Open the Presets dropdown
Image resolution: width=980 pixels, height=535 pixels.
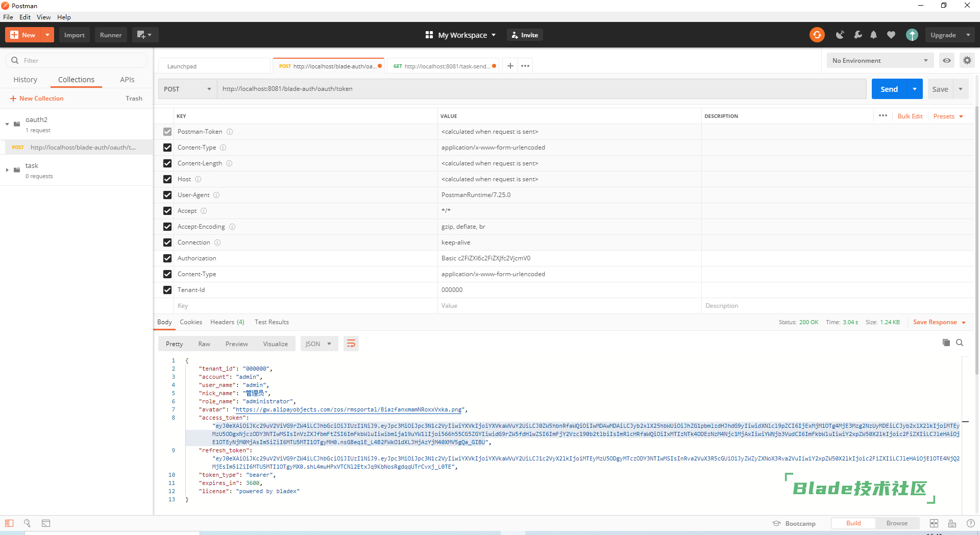[x=948, y=116]
